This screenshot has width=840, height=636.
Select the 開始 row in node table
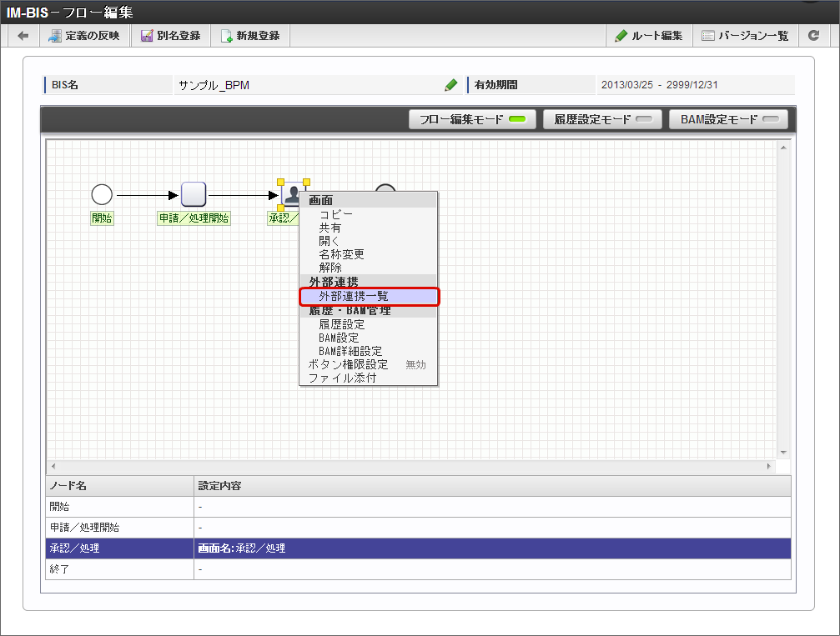click(x=419, y=507)
